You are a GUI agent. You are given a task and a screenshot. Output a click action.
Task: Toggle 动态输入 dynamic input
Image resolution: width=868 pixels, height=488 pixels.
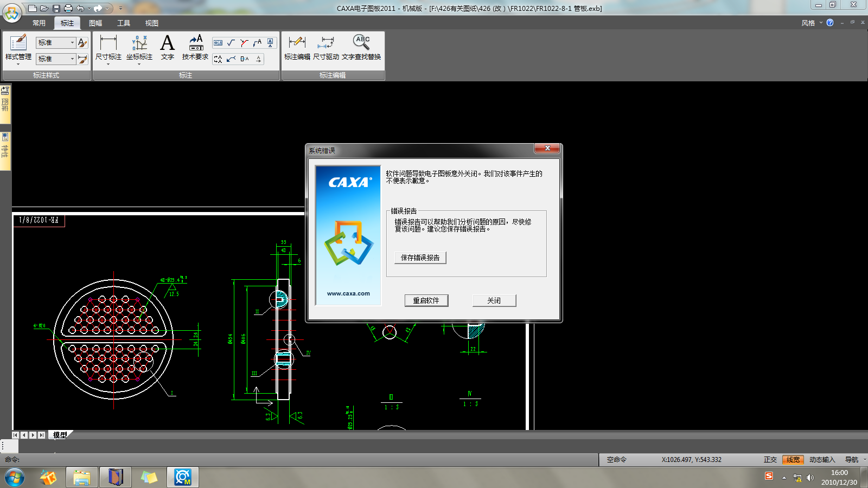click(x=822, y=460)
